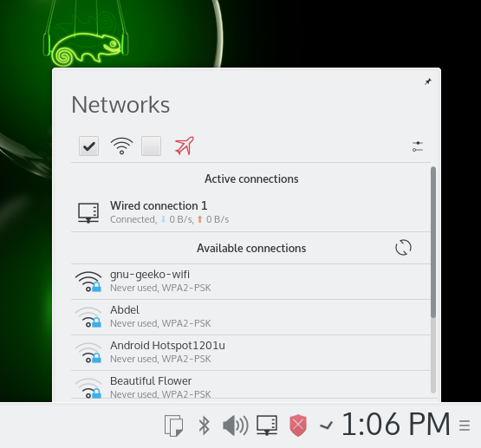Click the red airplane mode icon
481x448 pixels.
point(185,146)
